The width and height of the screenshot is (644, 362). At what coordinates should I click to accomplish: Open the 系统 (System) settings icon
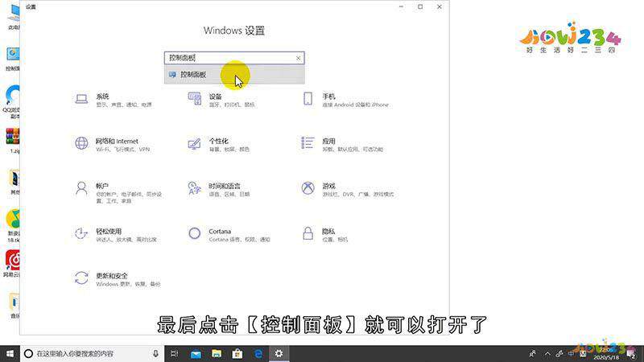(x=81, y=99)
